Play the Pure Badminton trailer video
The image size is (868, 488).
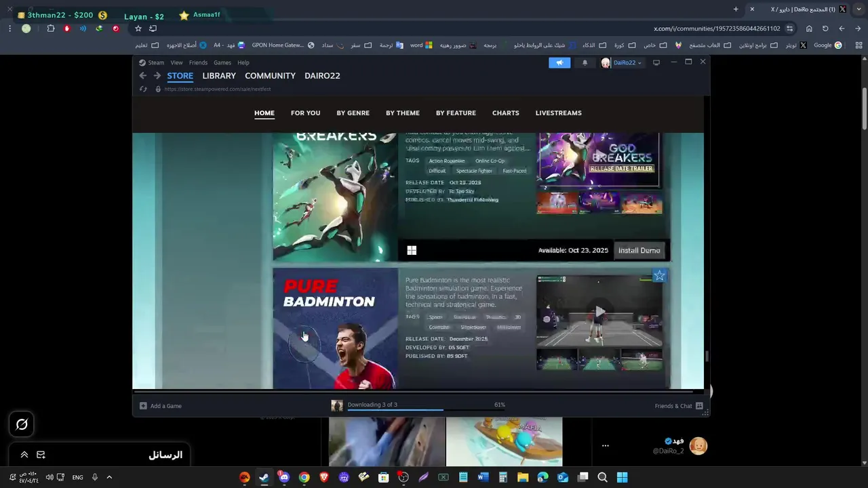[x=600, y=312]
